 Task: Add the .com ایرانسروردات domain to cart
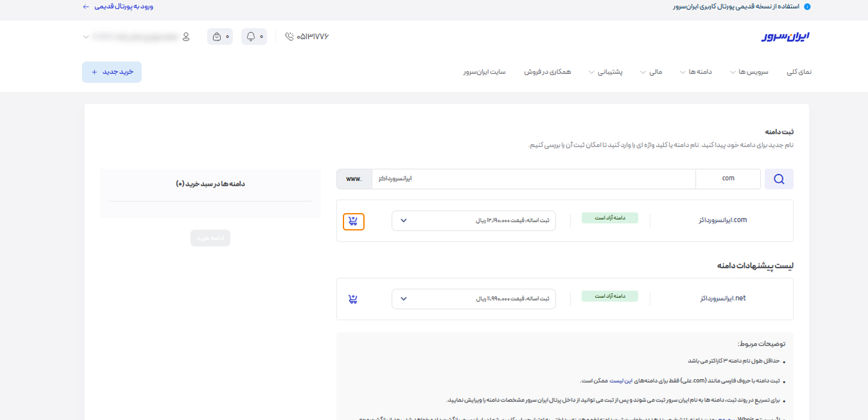point(353,221)
